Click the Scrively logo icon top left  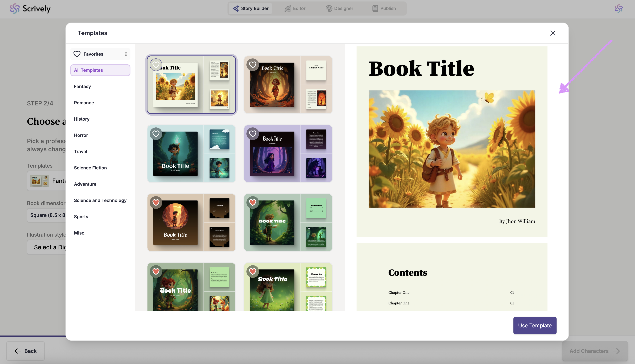point(14,9)
